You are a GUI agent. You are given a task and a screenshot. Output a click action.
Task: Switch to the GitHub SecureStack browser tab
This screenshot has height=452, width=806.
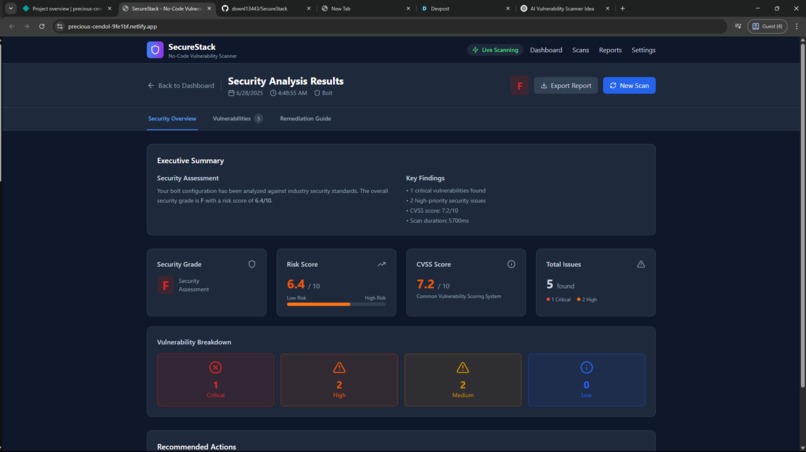click(266, 9)
